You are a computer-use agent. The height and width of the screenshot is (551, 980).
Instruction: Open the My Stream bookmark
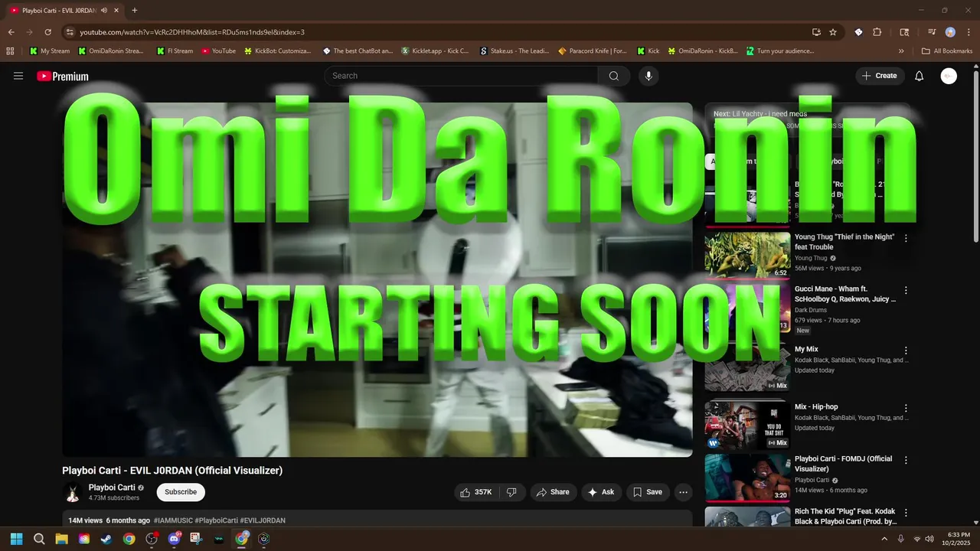pyautogui.click(x=49, y=51)
